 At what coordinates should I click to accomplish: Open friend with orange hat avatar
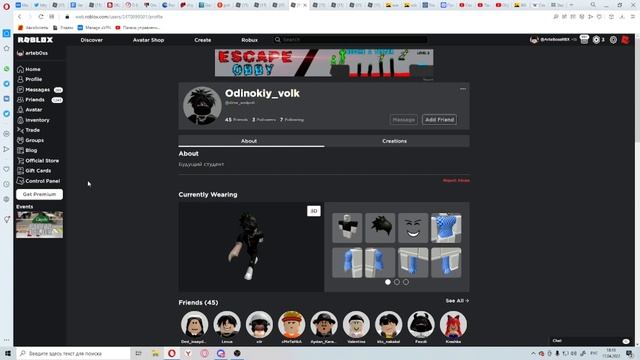click(291, 324)
